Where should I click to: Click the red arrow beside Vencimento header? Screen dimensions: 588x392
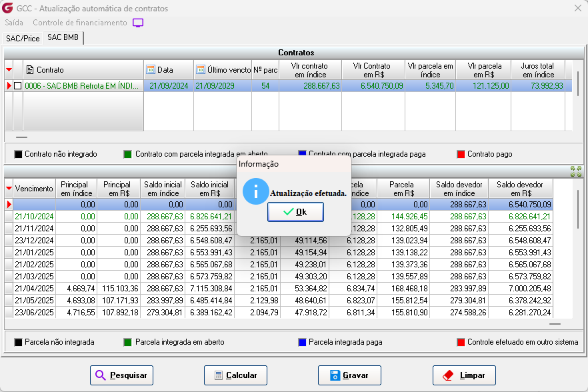click(x=9, y=188)
